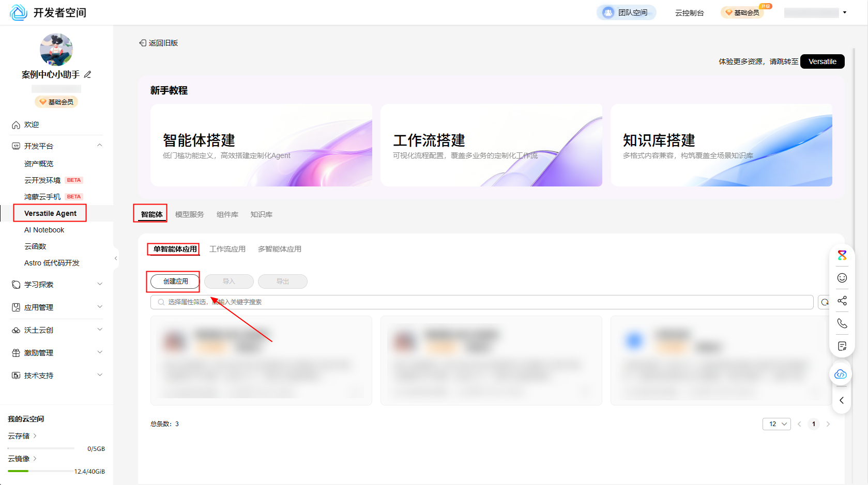Image resolution: width=868 pixels, height=485 pixels.
Task: Collapse the 开发平台 section chevron
Action: (100, 146)
